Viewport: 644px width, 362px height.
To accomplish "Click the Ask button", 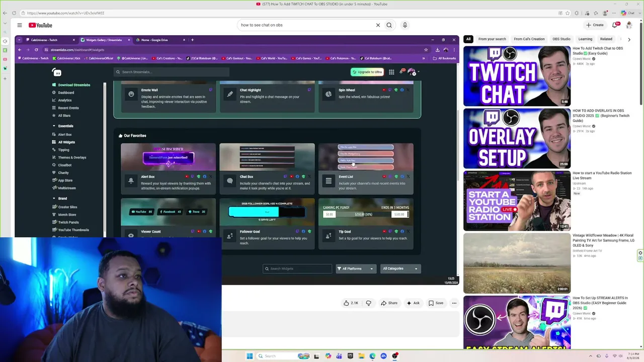I will coord(413,303).
